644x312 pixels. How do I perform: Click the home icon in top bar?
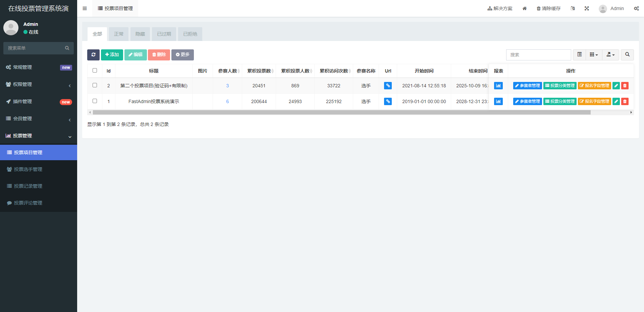click(x=525, y=8)
